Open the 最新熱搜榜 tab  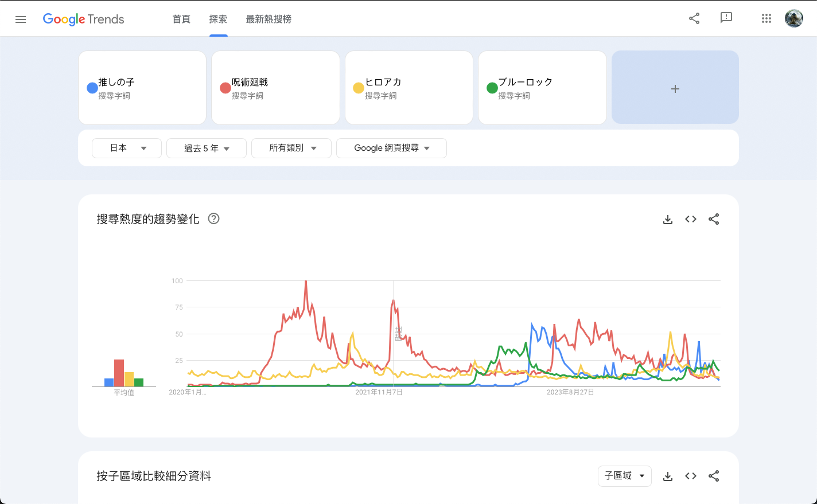pos(269,19)
